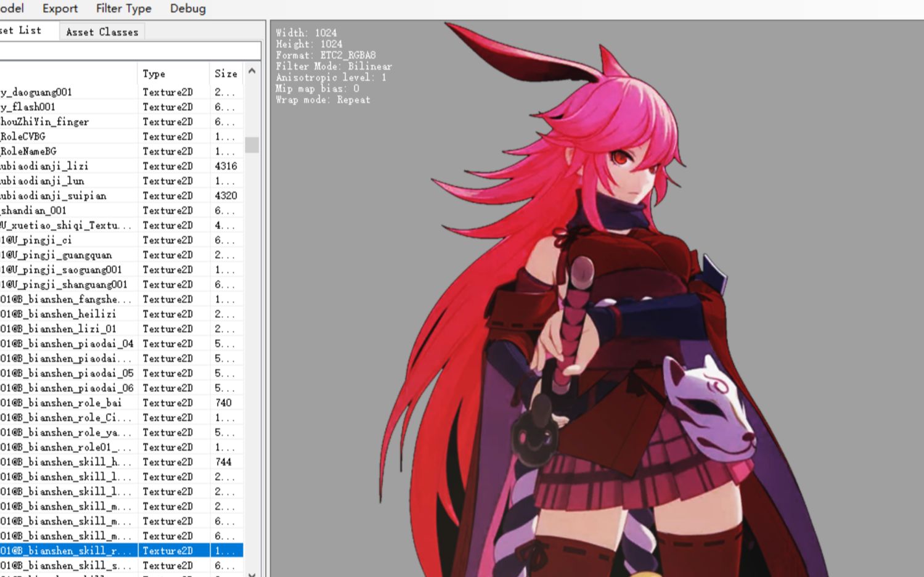Select the 1@U_pingji_guangquan asset row
The width and height of the screenshot is (924, 577).
(x=121, y=255)
